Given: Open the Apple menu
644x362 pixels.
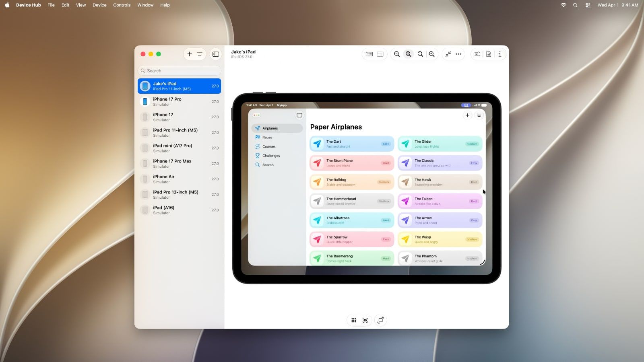Looking at the screenshot, I should (x=7, y=5).
